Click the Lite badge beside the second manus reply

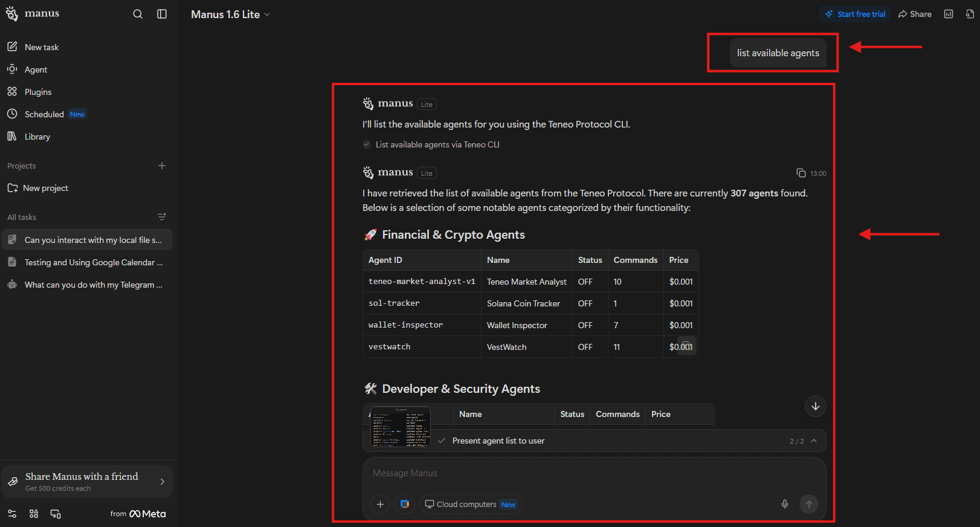point(427,173)
